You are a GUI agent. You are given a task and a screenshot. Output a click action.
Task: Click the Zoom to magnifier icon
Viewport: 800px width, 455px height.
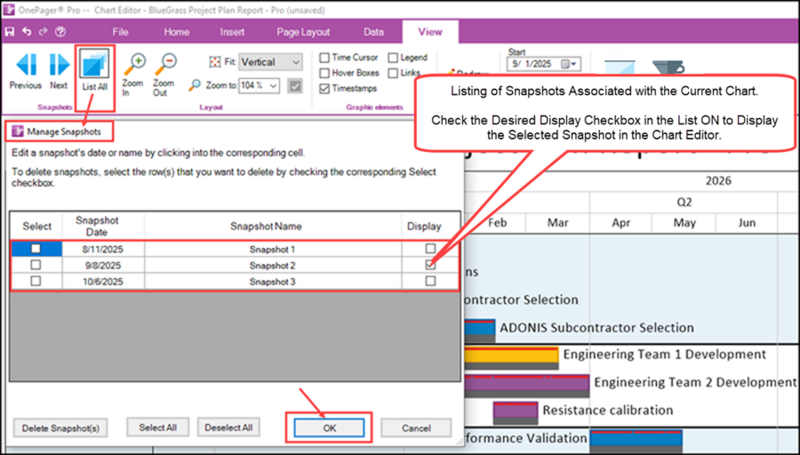click(x=194, y=85)
